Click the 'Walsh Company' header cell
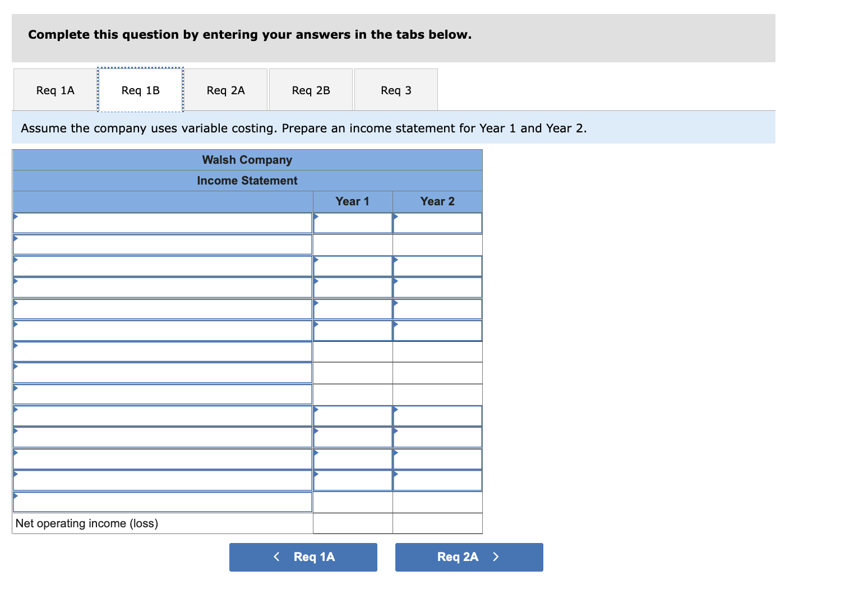868x589 pixels. 247,159
